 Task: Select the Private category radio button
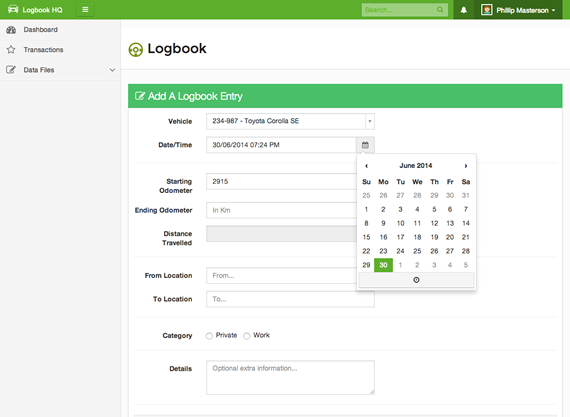coord(209,336)
